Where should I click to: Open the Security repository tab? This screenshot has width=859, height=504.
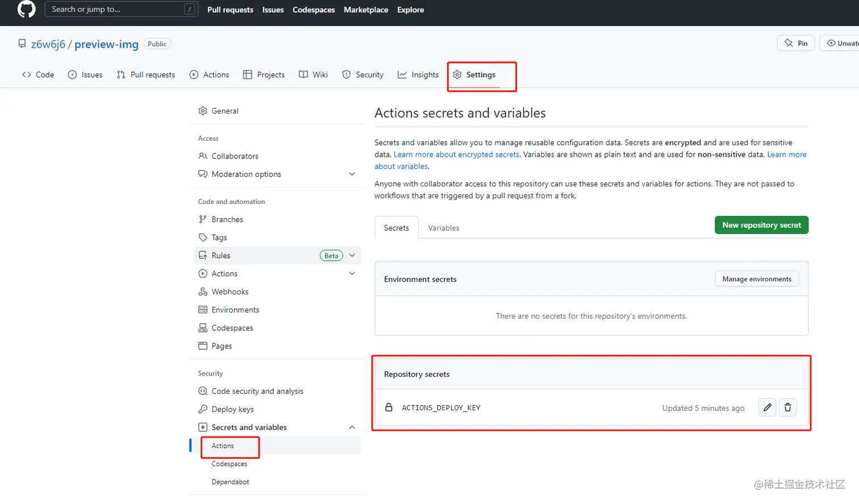point(363,74)
